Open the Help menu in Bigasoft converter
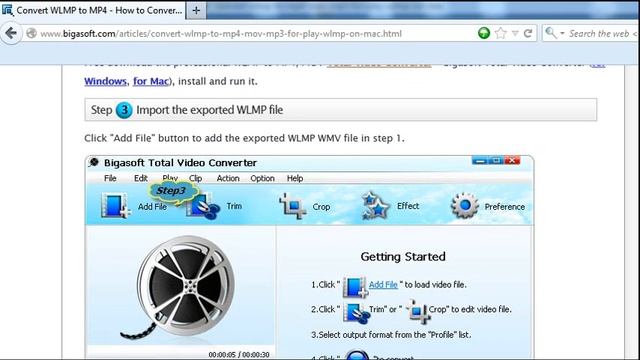 [295, 178]
